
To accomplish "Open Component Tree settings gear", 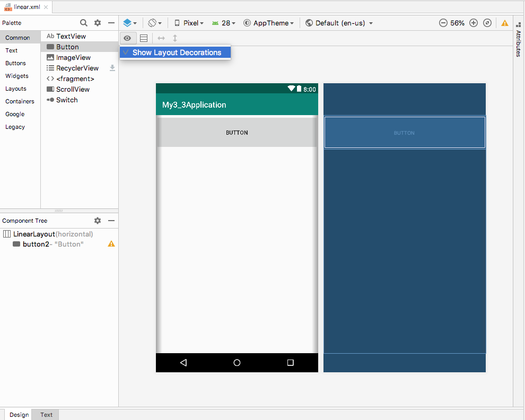I will [x=98, y=221].
